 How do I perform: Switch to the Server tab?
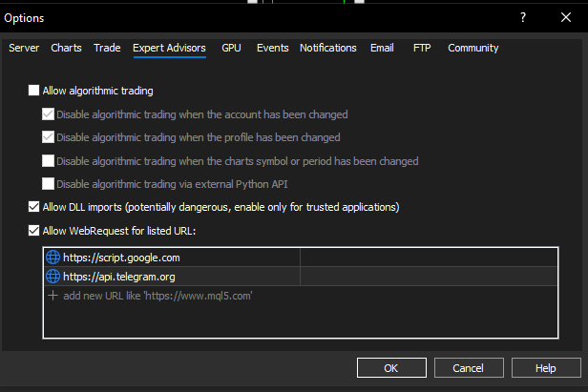24,48
